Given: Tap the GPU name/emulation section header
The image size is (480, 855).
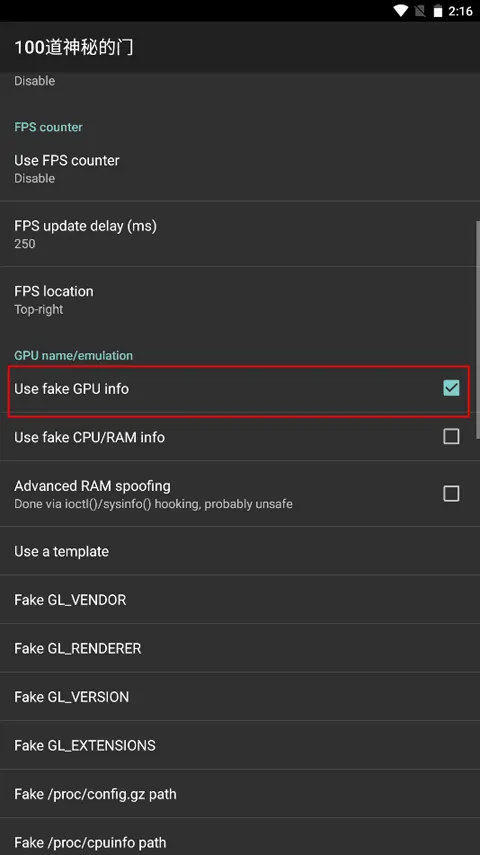Looking at the screenshot, I should [74, 356].
